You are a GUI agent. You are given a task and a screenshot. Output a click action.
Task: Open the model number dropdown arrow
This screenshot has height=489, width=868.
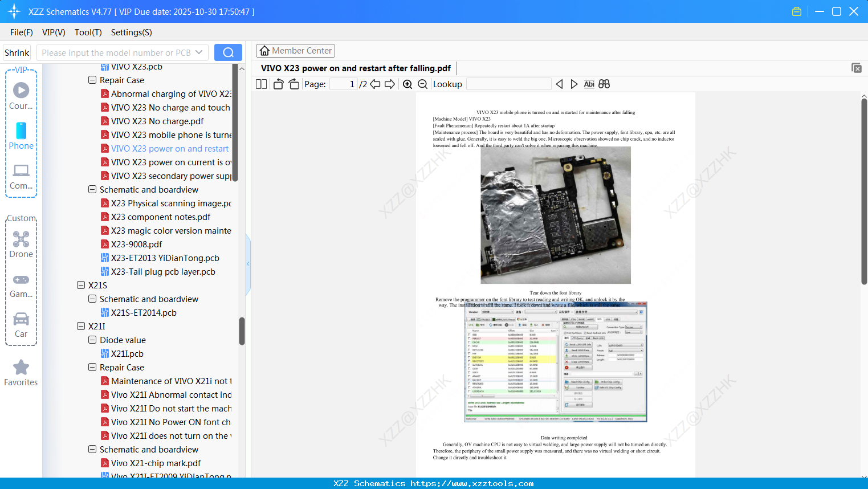199,52
